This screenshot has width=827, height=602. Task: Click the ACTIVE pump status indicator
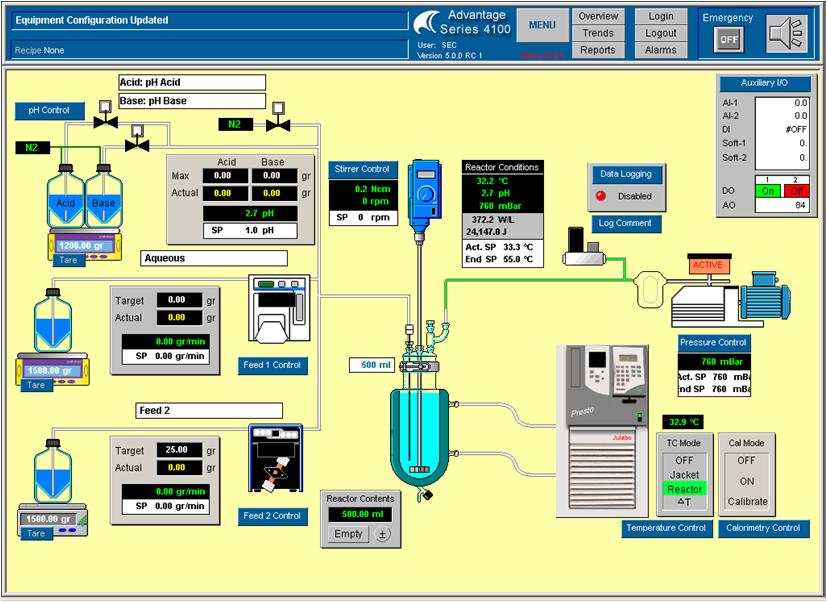coord(708,265)
